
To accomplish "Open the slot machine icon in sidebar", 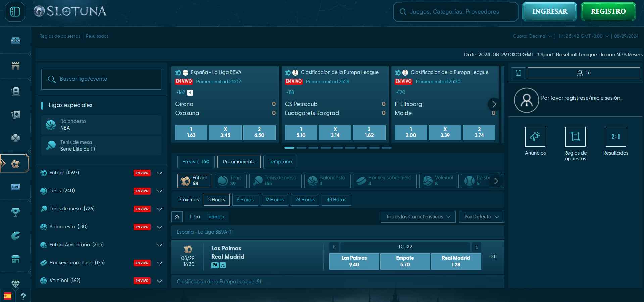I will point(15,91).
